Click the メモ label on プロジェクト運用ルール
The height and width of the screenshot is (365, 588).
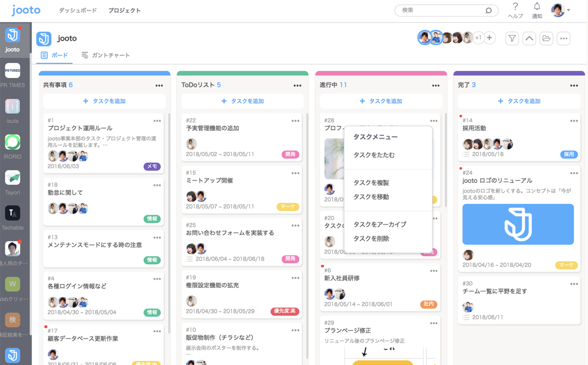(152, 167)
